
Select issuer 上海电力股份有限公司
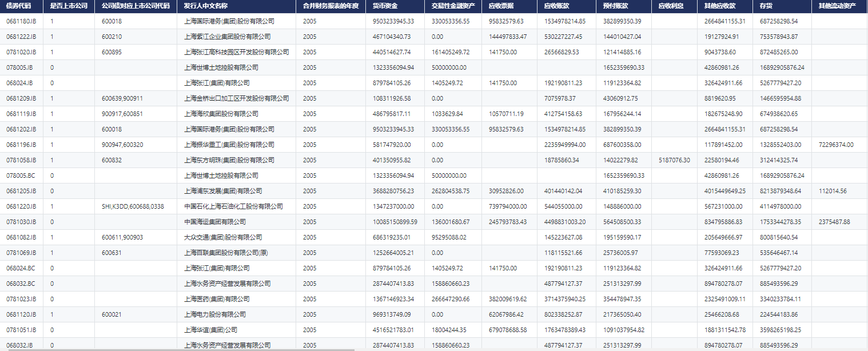215,314
